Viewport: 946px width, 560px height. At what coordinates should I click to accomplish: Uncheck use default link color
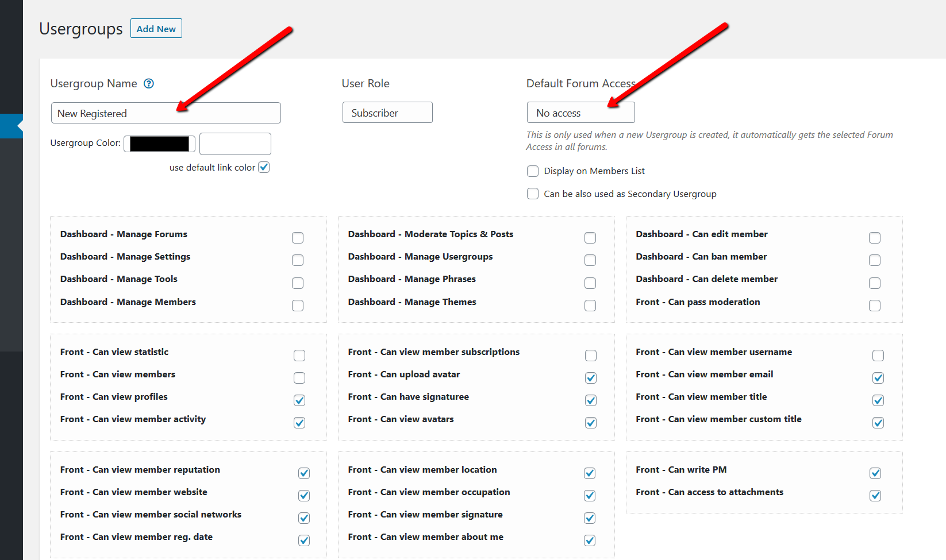tap(264, 167)
